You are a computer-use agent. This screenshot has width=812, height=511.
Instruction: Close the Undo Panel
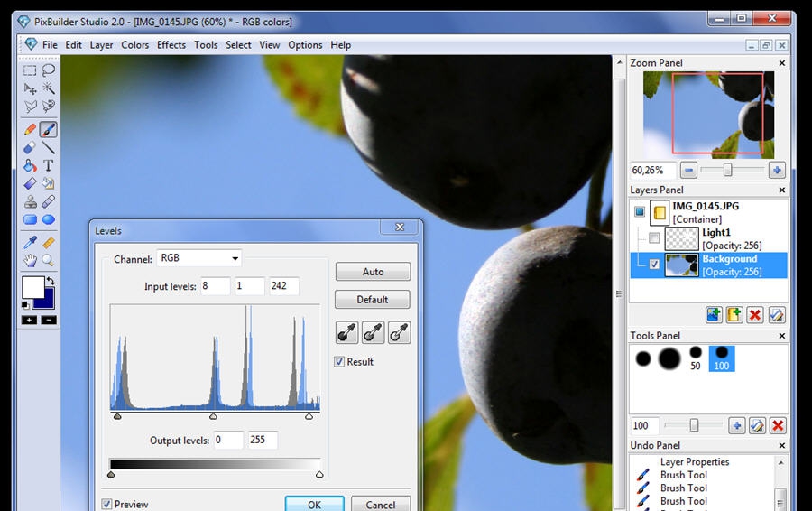pyautogui.click(x=782, y=445)
